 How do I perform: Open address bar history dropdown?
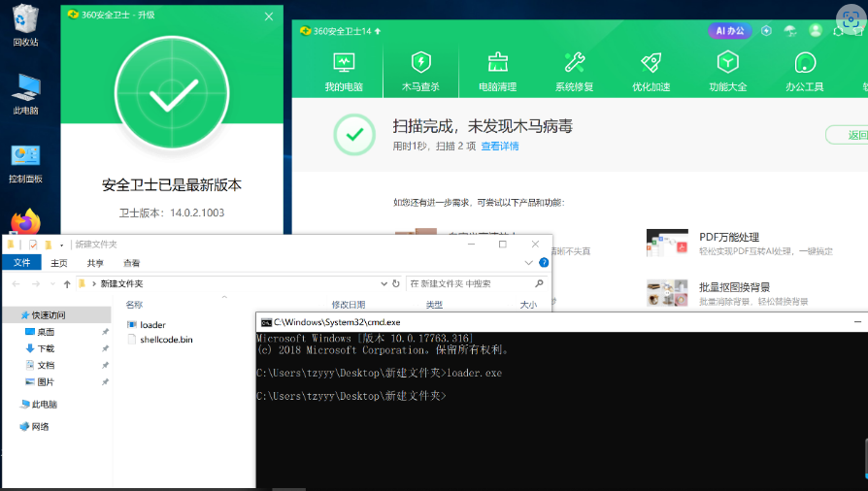[384, 284]
